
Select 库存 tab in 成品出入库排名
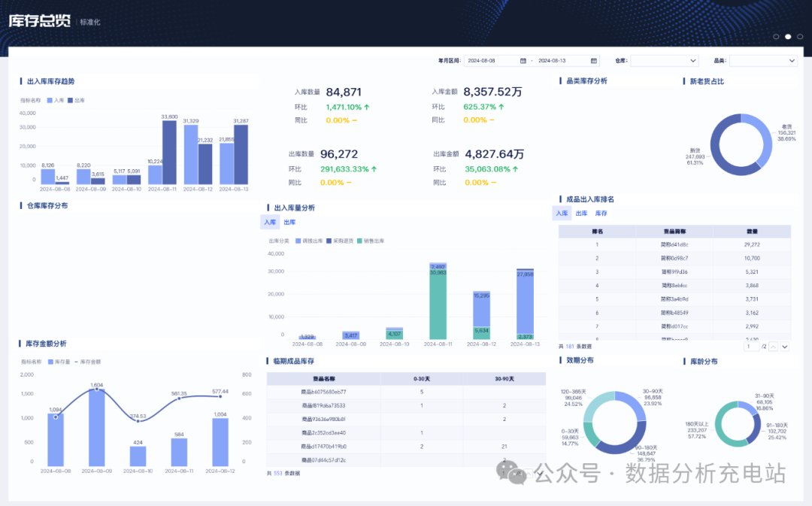[x=601, y=214]
